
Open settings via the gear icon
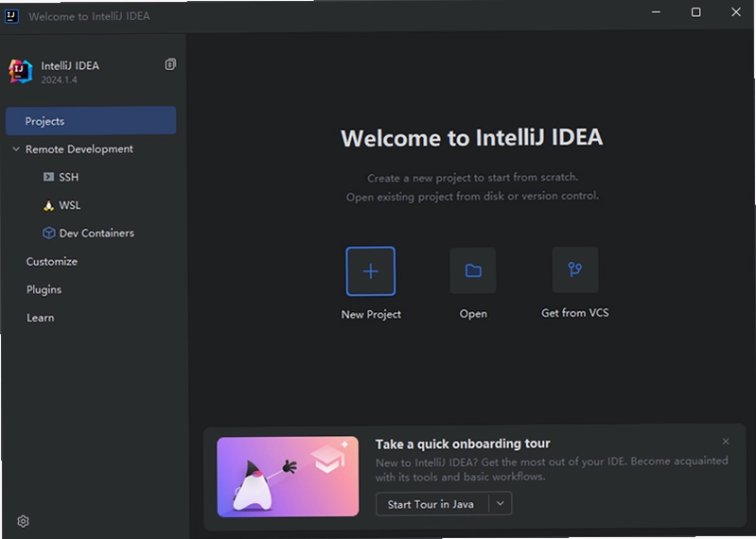pos(23,521)
